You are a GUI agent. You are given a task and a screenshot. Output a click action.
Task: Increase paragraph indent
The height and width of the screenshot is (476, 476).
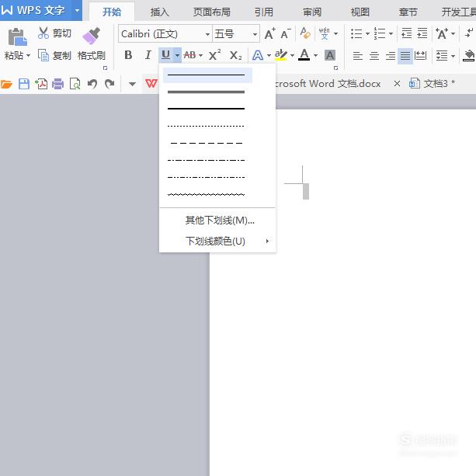click(422, 33)
